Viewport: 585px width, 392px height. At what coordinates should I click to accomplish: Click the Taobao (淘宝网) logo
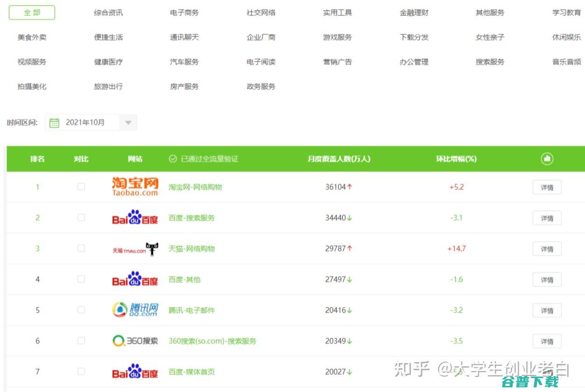click(134, 186)
